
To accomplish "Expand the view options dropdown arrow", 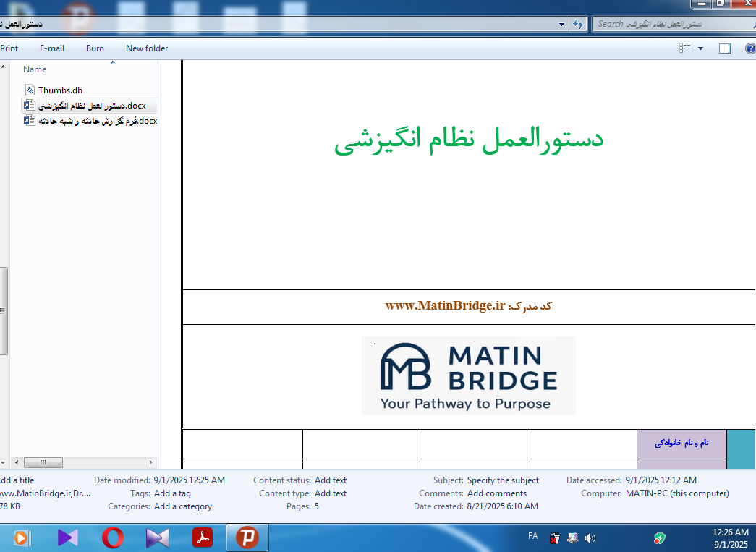I will pos(700,48).
